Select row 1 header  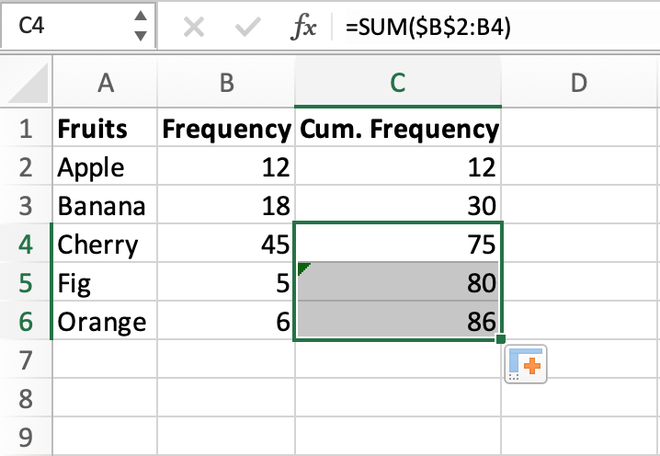26,128
